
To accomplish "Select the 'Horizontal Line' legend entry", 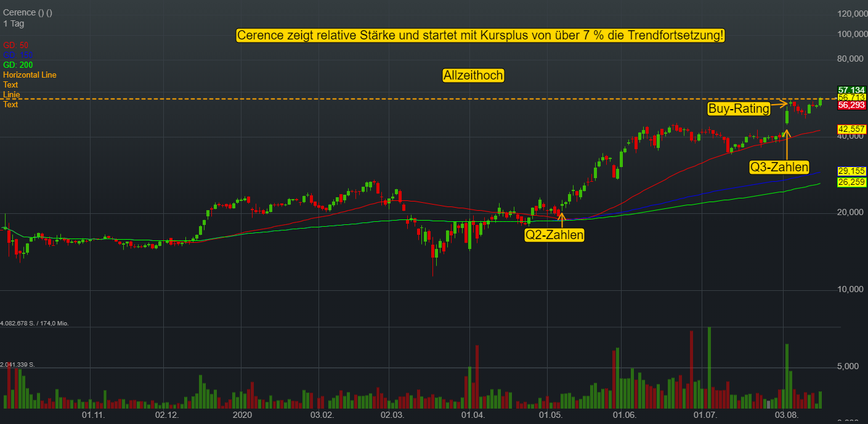I will point(30,75).
